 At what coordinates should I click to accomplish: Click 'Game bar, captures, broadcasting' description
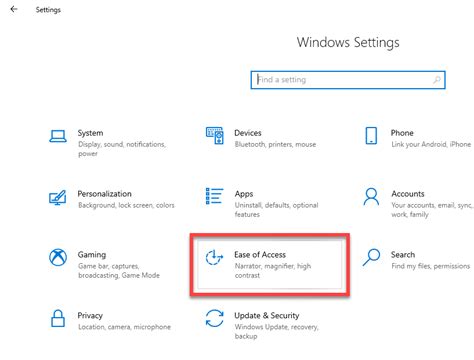119,271
